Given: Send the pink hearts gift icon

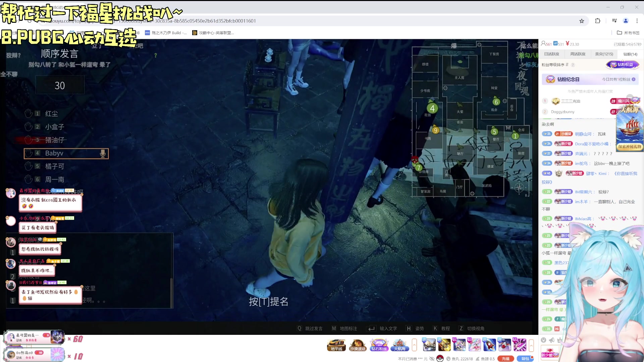Looking at the screenshot, I should coord(474,345).
